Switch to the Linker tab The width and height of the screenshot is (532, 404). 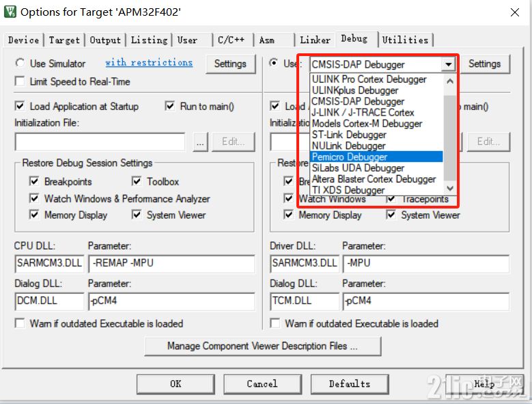[x=316, y=40]
